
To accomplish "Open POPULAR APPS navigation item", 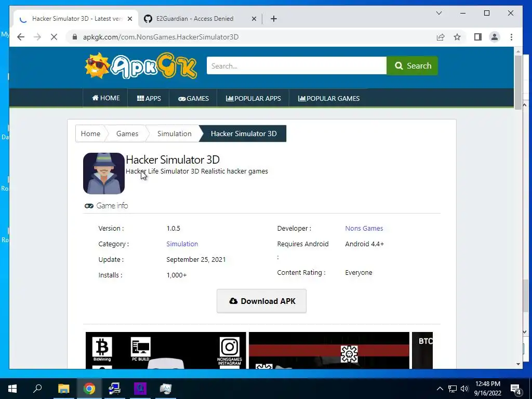I will (253, 98).
